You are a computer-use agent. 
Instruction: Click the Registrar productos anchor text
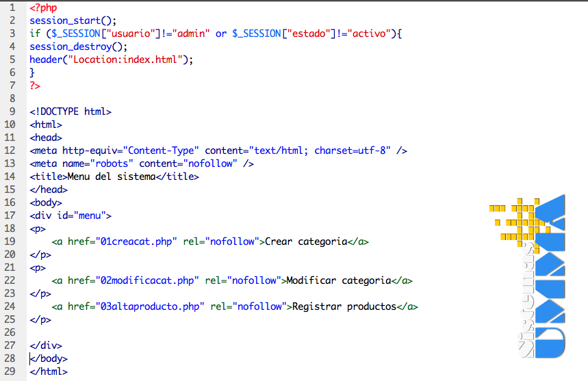click(344, 306)
